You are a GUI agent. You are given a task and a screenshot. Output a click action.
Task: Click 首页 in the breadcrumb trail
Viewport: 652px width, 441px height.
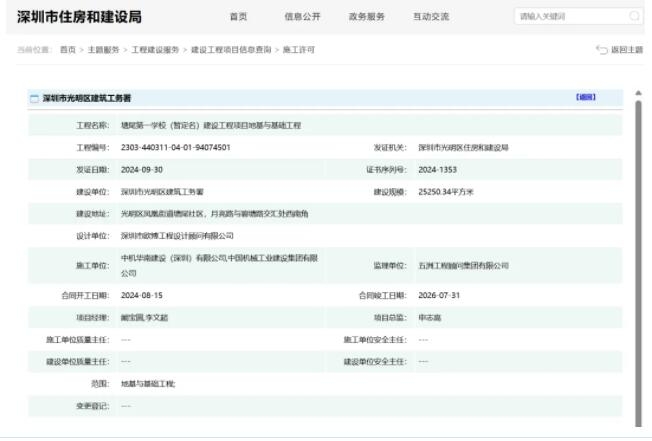67,50
